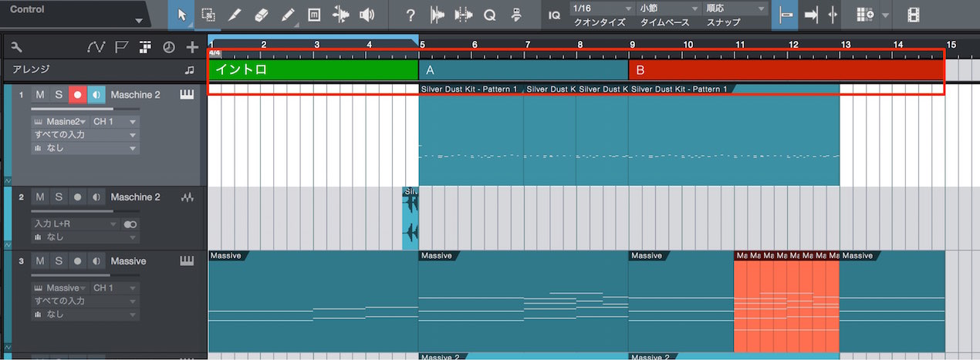
Task: Click the question mark help icon
Action: pos(411,15)
